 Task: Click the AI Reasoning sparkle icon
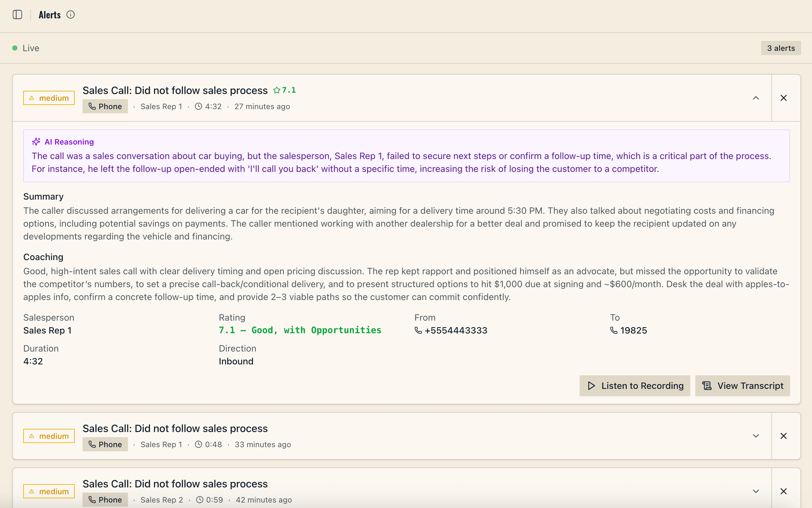pos(36,141)
